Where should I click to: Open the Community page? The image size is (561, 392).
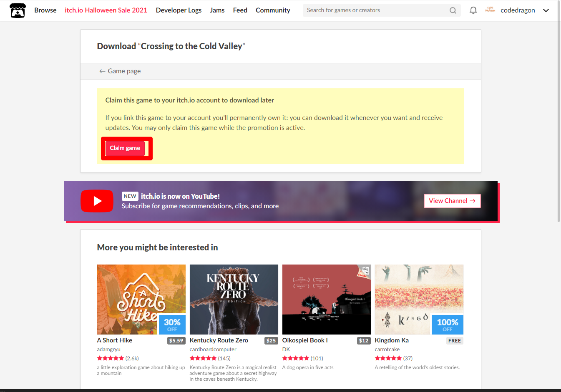click(273, 10)
